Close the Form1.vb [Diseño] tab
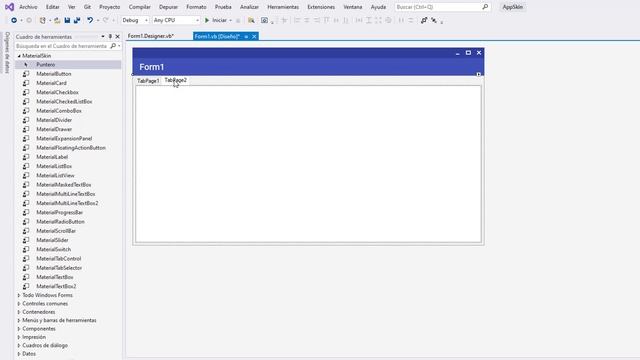The image size is (640, 360). coord(254,36)
